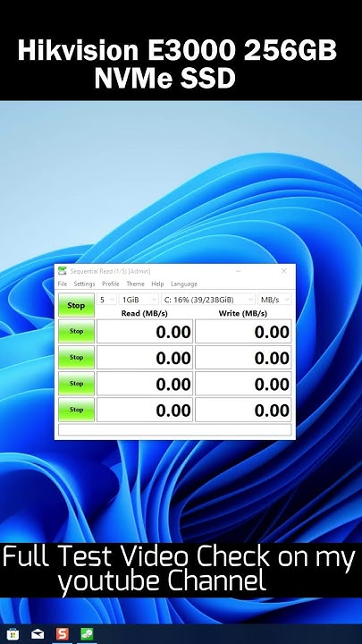Viewport: 362px width, 644px height.
Task: Click the fourth row Write 0.00 value
Action: (x=243, y=410)
